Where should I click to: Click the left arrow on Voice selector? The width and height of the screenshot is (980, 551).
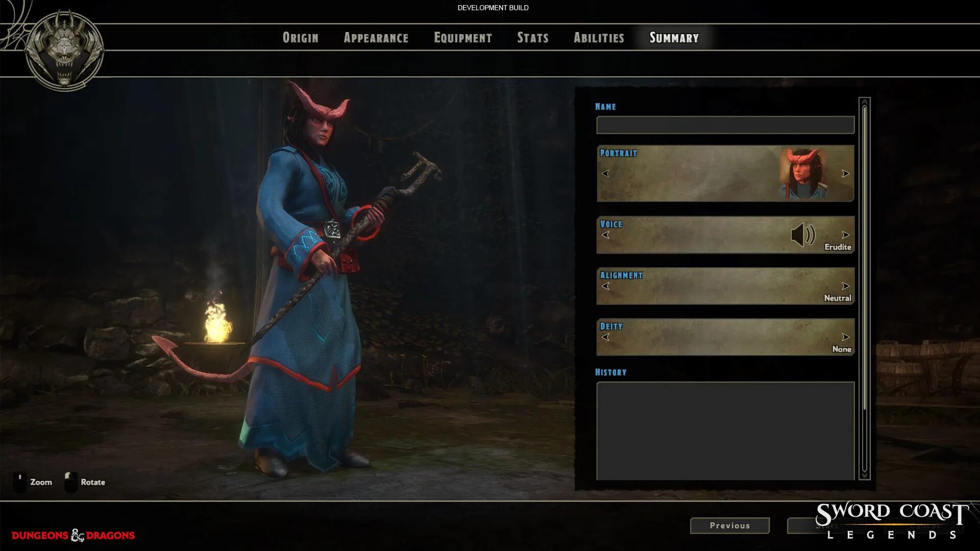[x=605, y=235]
